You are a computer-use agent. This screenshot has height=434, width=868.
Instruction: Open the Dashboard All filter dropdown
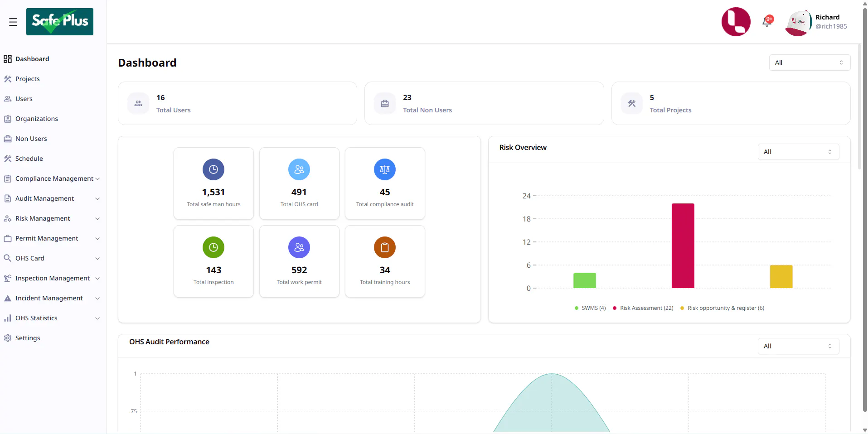(810, 63)
